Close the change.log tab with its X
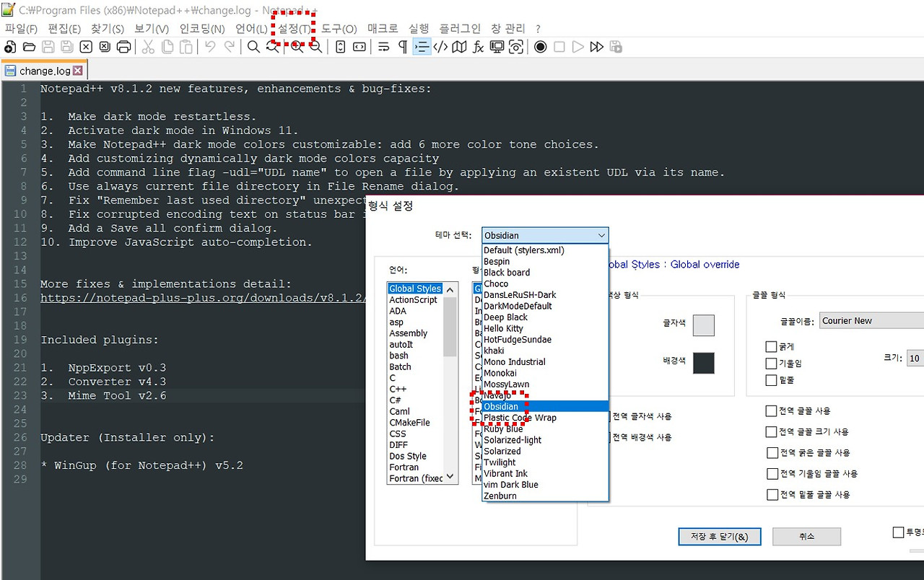Viewport: 924px width, 580px height. (78, 71)
